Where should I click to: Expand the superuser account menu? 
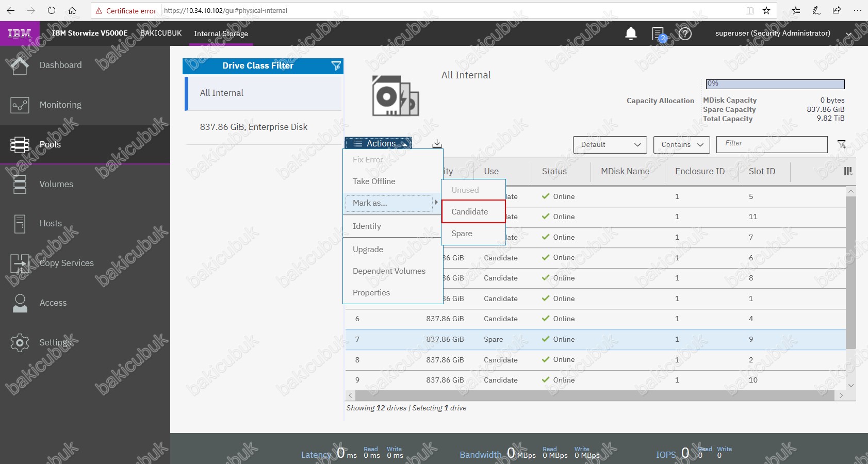coord(848,34)
